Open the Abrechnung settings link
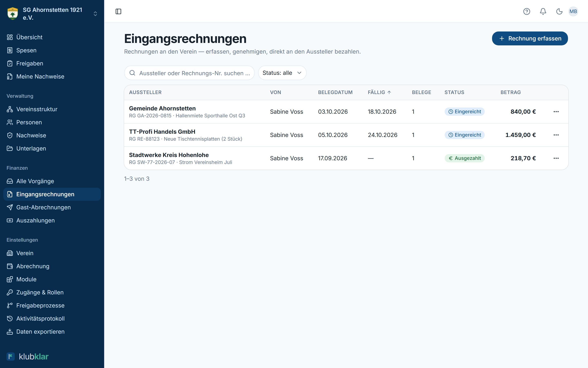Image resolution: width=588 pixels, height=368 pixels. [x=52, y=266]
